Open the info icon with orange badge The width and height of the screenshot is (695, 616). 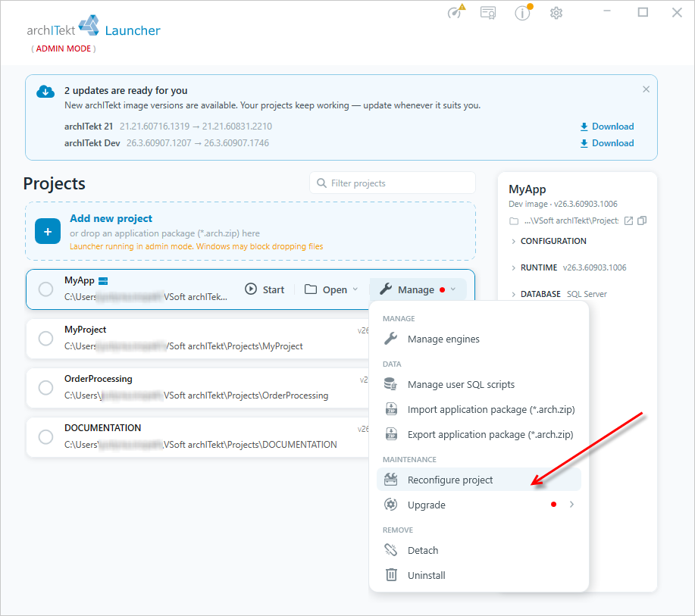[523, 12]
